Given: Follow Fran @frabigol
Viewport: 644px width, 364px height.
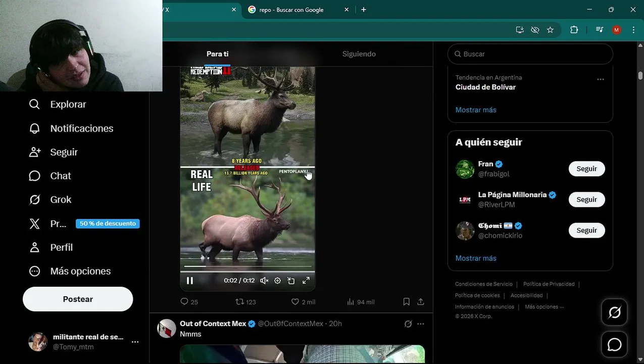Looking at the screenshot, I should pyautogui.click(x=586, y=169).
